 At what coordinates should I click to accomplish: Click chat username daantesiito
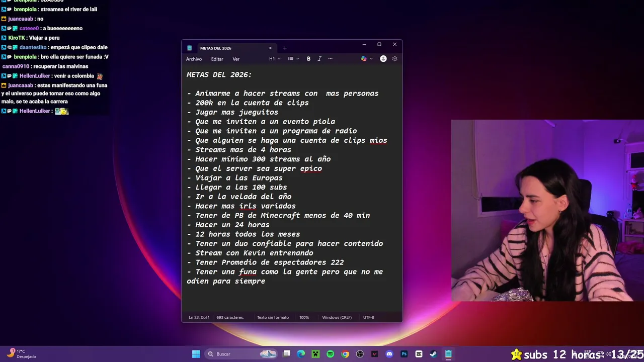(x=33, y=47)
